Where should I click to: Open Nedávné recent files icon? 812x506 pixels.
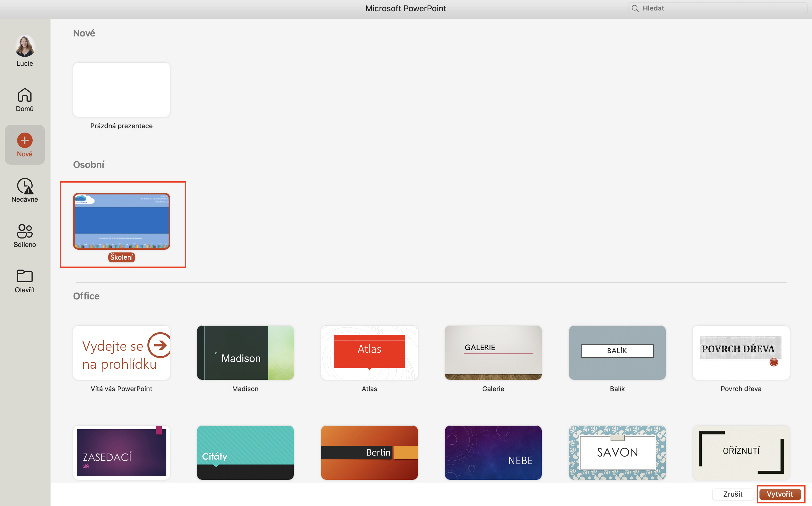[x=25, y=186]
